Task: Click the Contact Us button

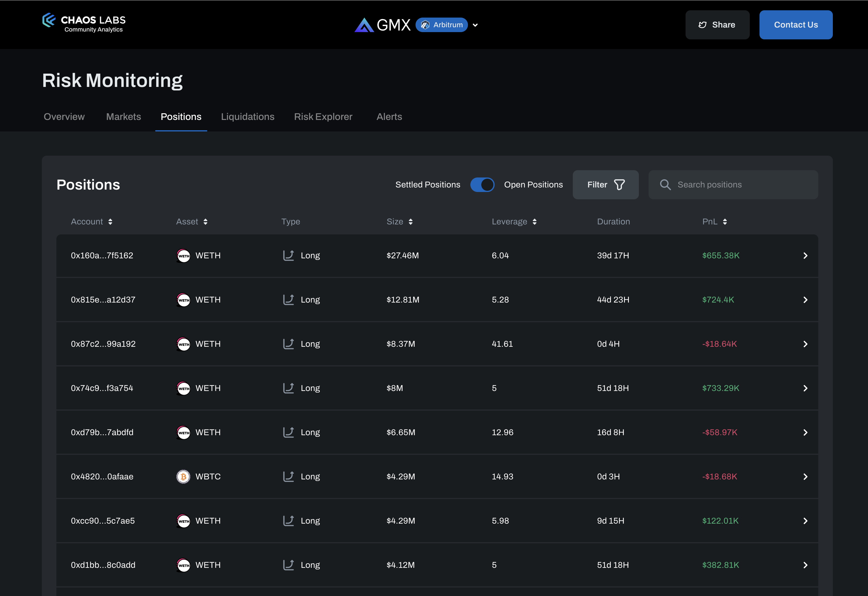Action: 796,25
